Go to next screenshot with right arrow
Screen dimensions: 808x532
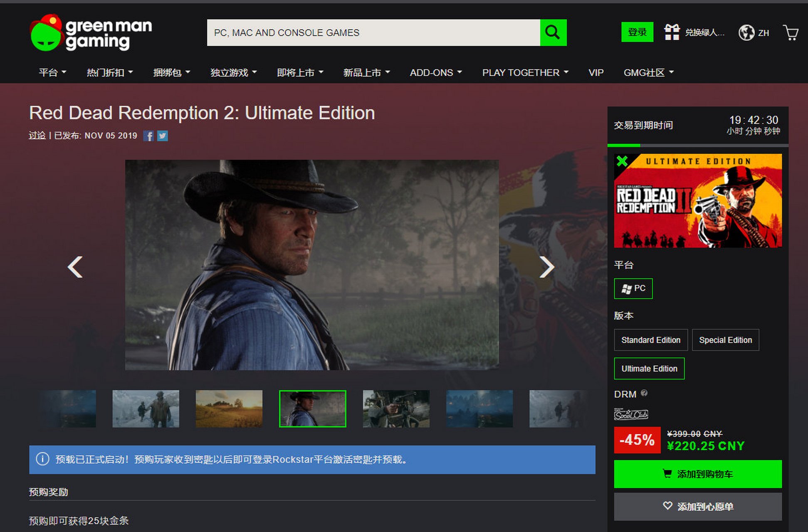coord(546,267)
